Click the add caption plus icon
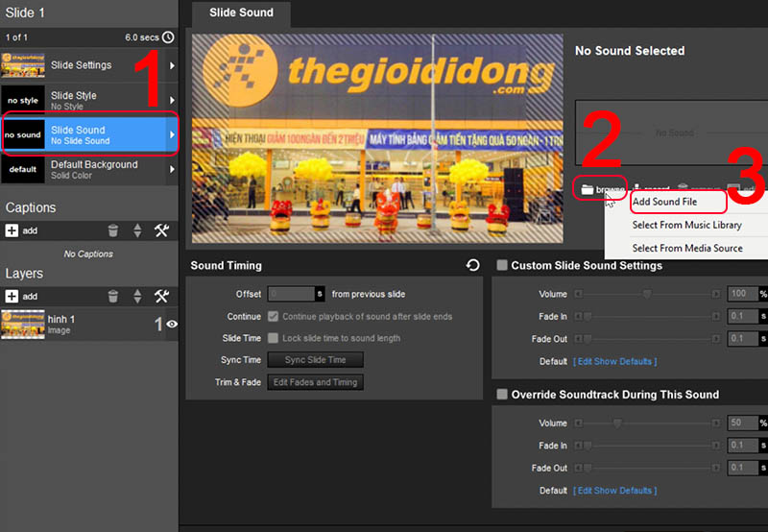This screenshot has width=768, height=532. [12, 230]
